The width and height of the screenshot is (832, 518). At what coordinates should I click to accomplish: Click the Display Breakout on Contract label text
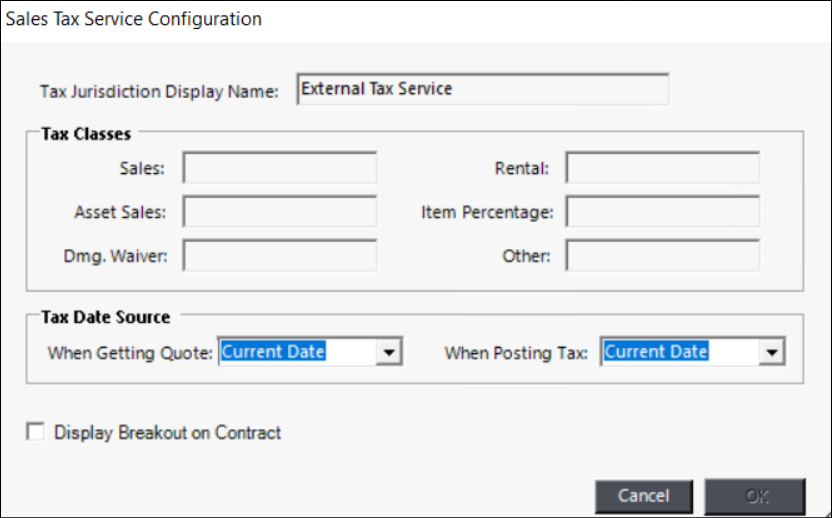(167, 433)
